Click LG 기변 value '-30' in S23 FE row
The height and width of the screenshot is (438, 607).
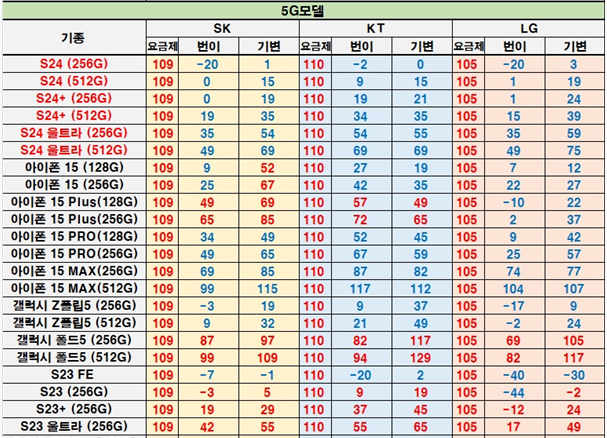click(574, 375)
